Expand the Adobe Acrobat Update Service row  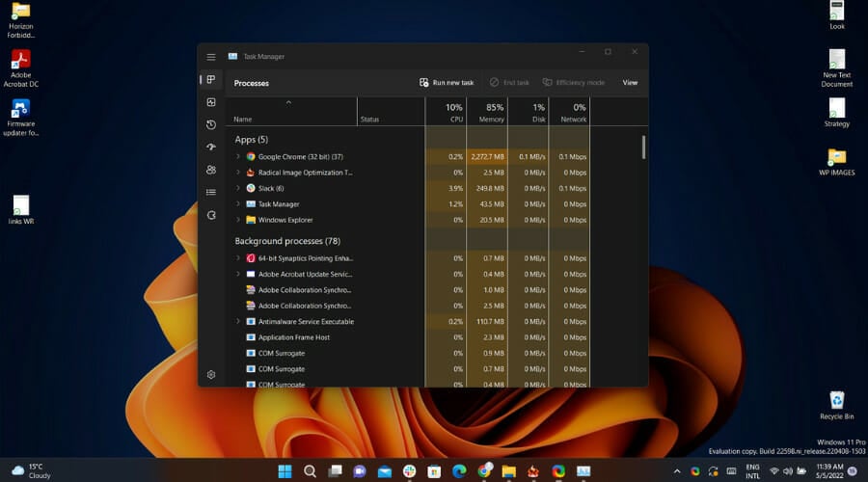(x=238, y=274)
